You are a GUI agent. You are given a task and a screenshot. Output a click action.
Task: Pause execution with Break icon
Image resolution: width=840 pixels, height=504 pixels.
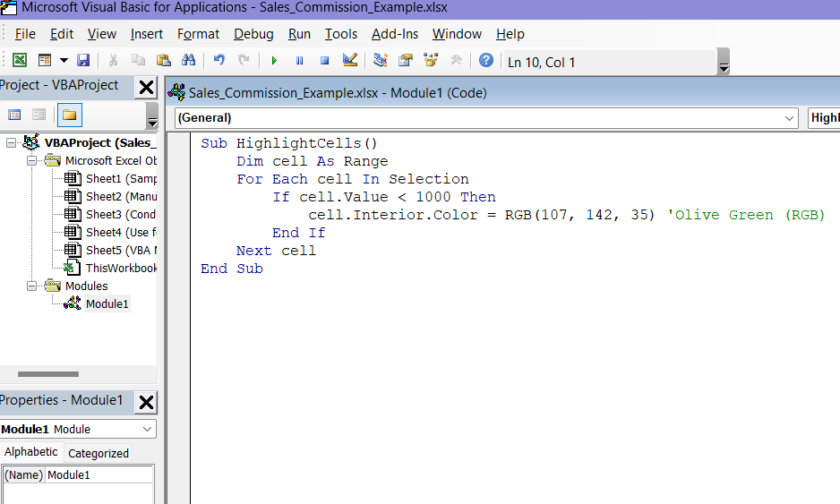click(x=299, y=61)
